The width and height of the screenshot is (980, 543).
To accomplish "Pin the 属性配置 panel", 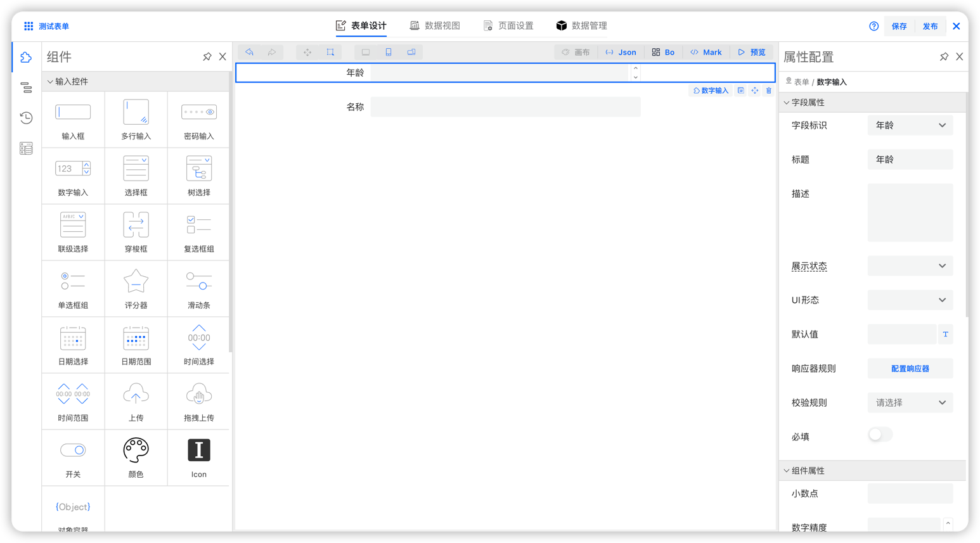I will [x=944, y=57].
